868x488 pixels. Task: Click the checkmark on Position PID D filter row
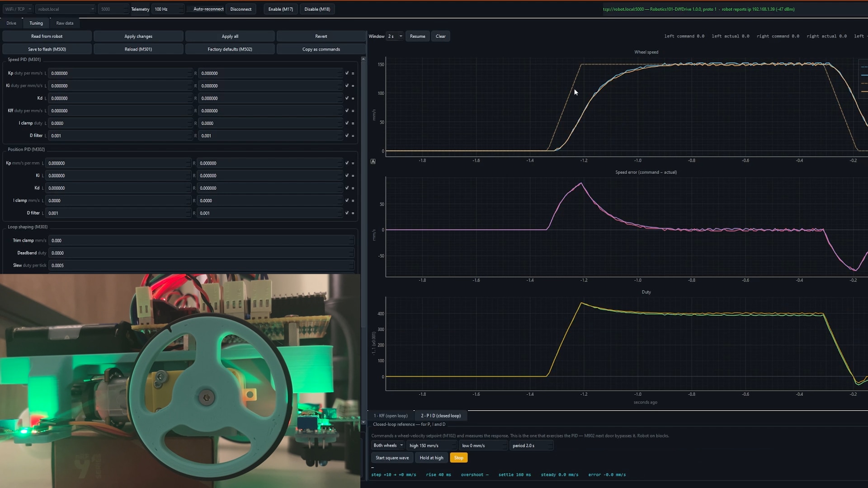coord(347,213)
